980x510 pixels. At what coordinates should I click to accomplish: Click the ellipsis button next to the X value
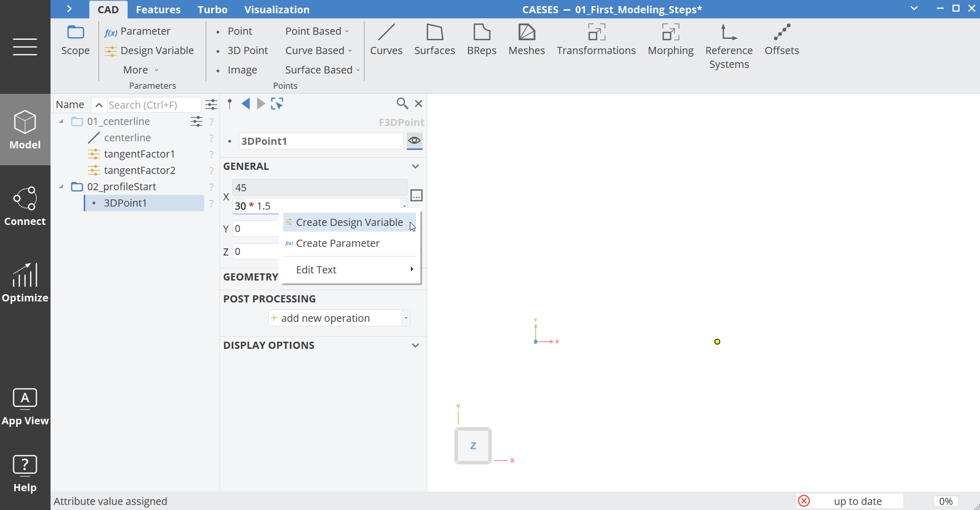pos(416,195)
